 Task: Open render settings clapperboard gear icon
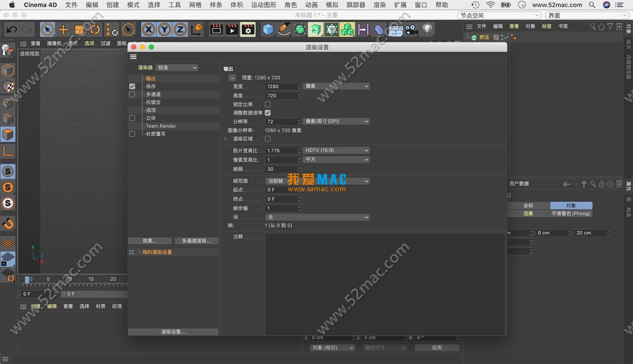point(248,29)
